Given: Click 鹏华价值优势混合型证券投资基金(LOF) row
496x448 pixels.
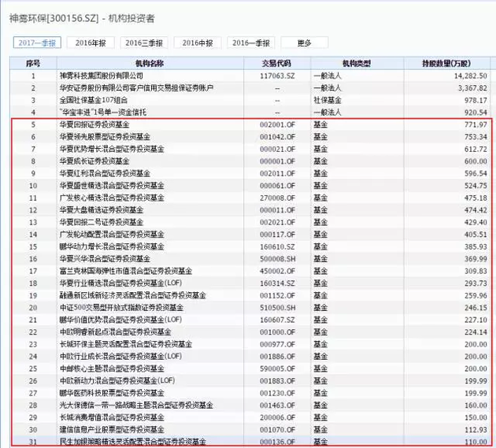Looking at the screenshot, I should click(250, 320).
